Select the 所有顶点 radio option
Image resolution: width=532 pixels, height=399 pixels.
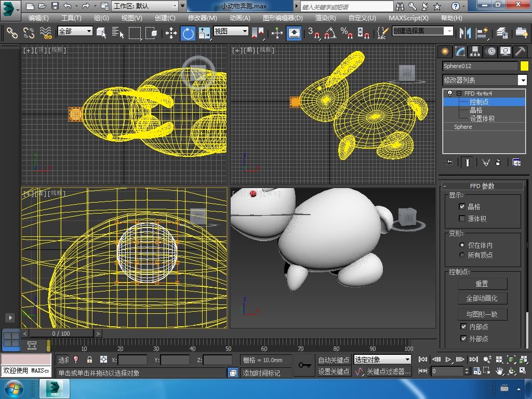coord(462,255)
